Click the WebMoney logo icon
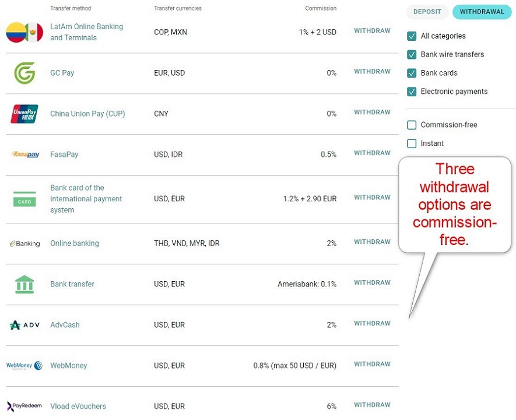 coord(24,366)
